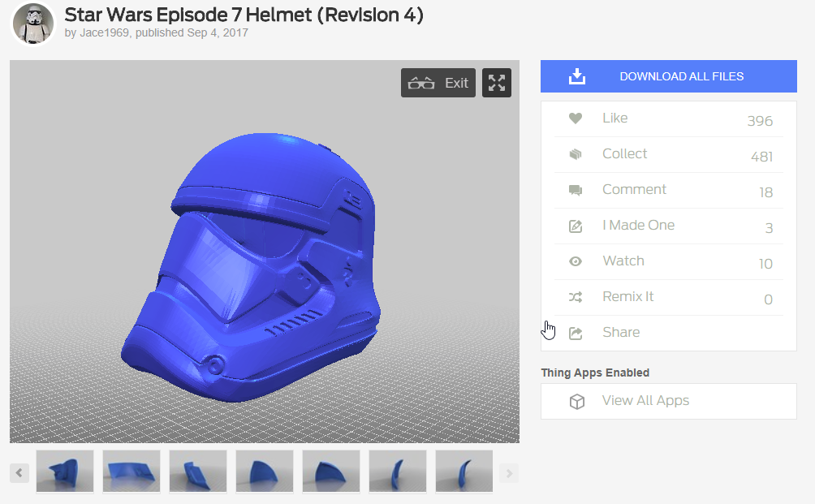815x504 pixels.
Task: Select the seventh thumbnail in the strip
Action: click(464, 472)
